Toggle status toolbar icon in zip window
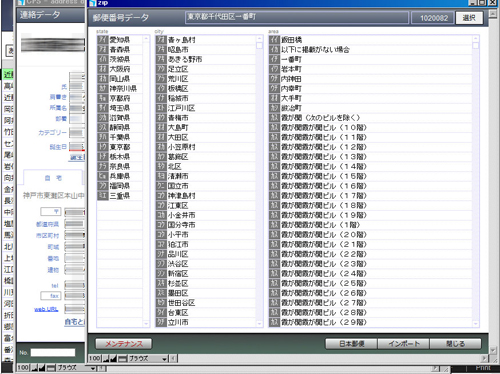The height and width of the screenshot is (374, 500). click(123, 359)
